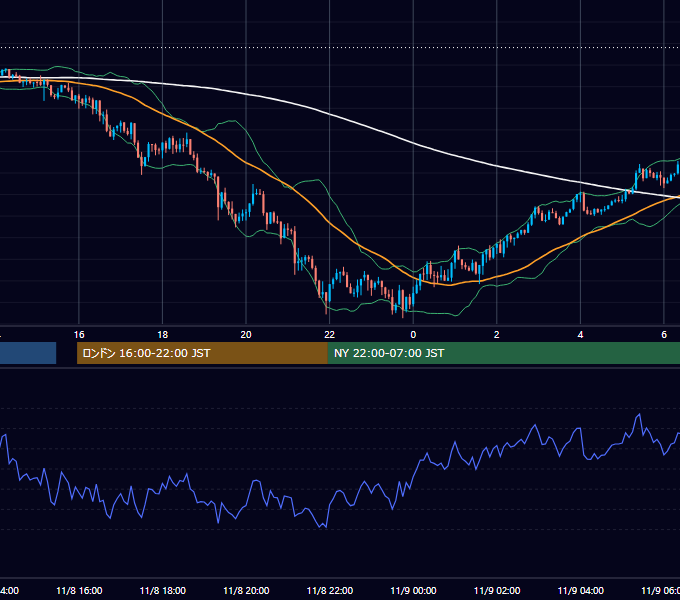Click the 11/8 22:00 date label
This screenshot has height=600, width=680.
tap(330, 591)
